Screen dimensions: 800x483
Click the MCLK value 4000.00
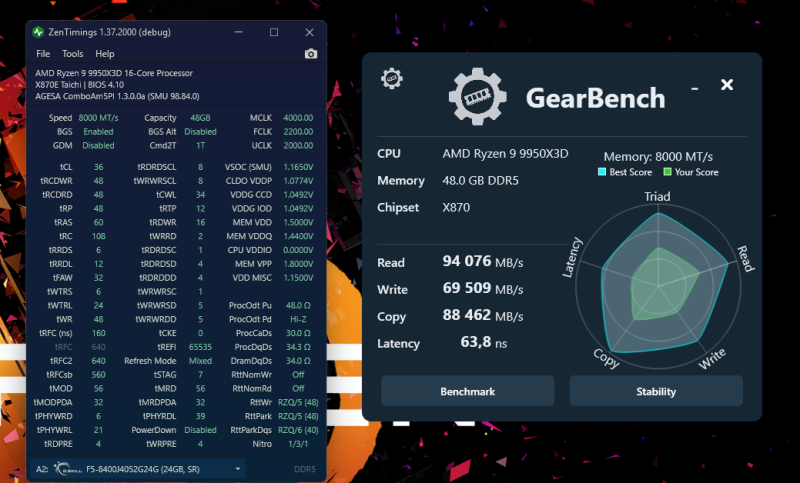(x=298, y=118)
